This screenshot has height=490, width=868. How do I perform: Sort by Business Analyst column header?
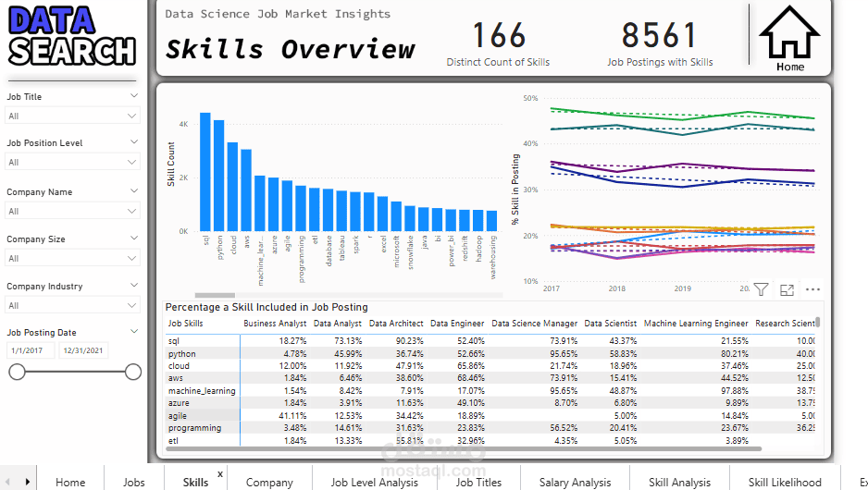pos(275,324)
